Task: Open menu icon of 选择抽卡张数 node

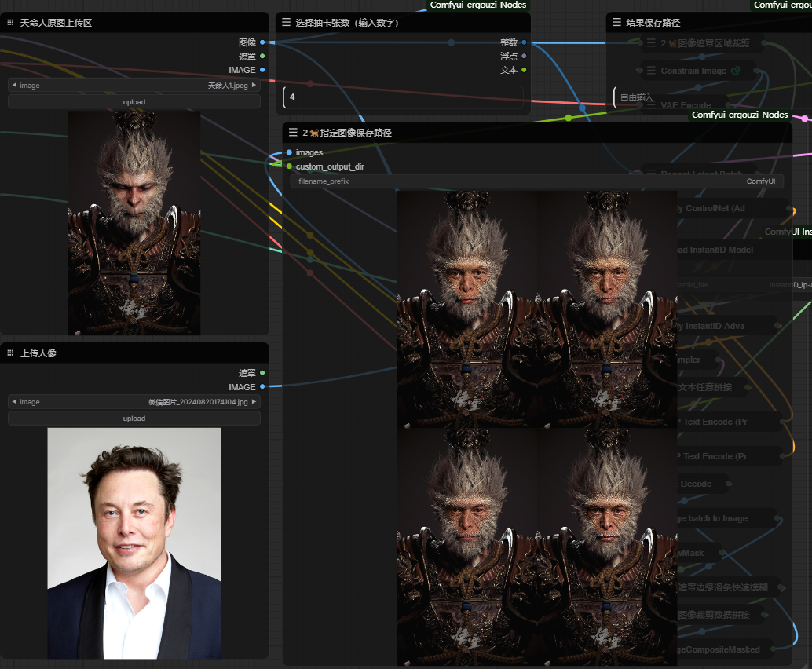Action: 286,22
